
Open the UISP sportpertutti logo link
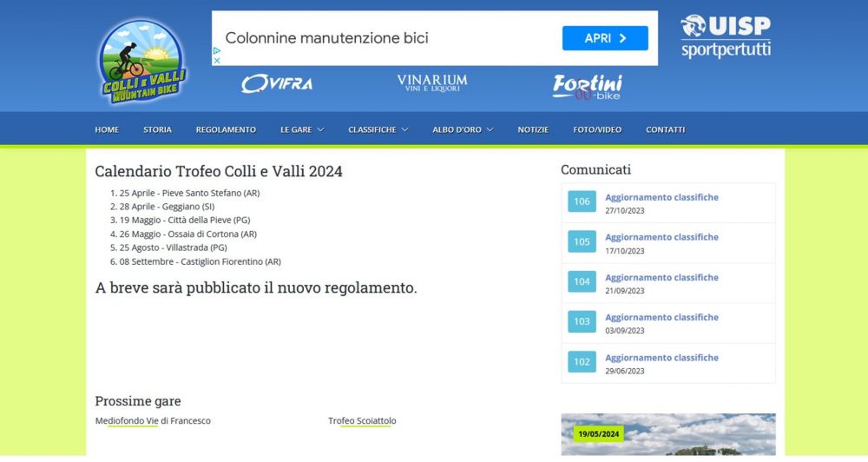point(725,36)
